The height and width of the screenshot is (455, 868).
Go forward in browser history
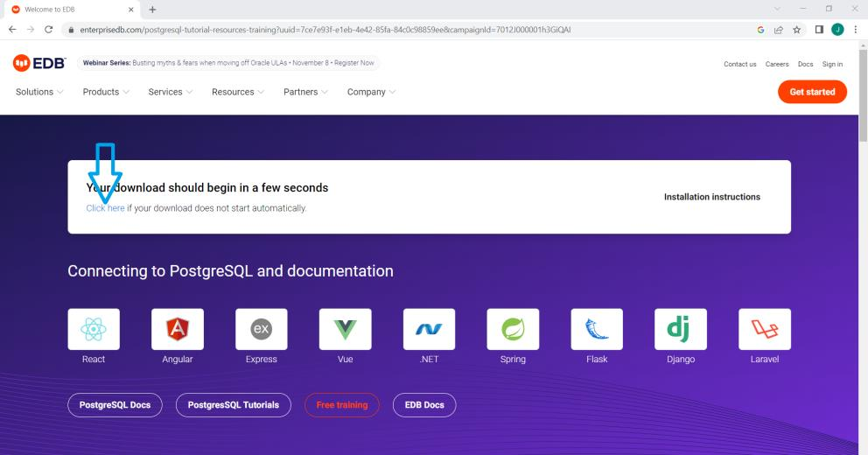click(x=31, y=30)
